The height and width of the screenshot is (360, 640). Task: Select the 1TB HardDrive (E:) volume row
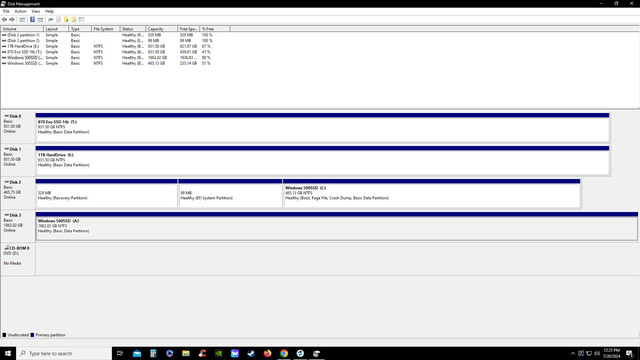click(x=107, y=47)
